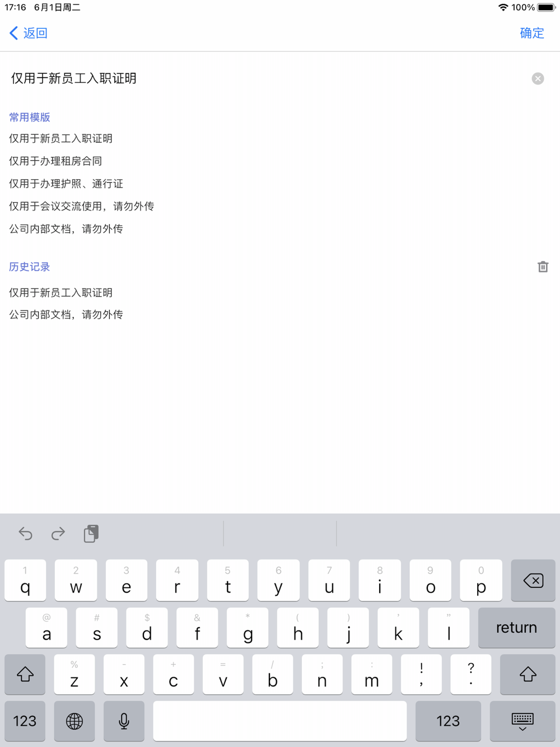560x747 pixels.
Task: Tap the r key
Action: pyautogui.click(x=177, y=580)
